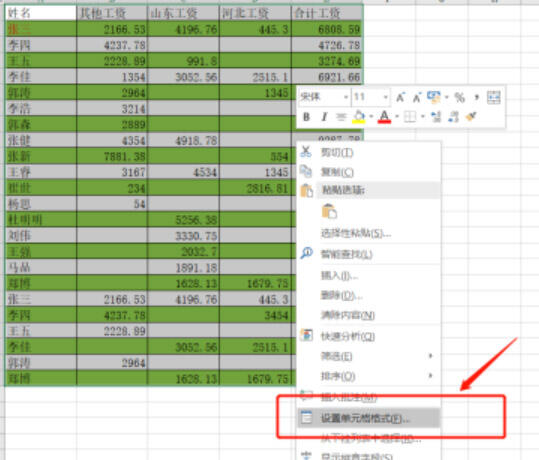Center align text using mini toolbar
The width and height of the screenshot is (539, 460).
(341, 117)
